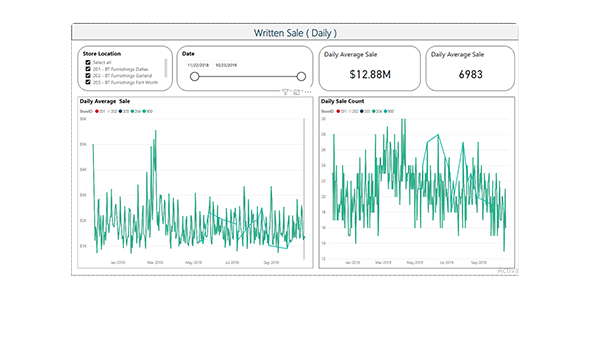Click the 30 y-axis label in Daily Sale Count
This screenshot has height=360, width=590.
tap(323, 119)
